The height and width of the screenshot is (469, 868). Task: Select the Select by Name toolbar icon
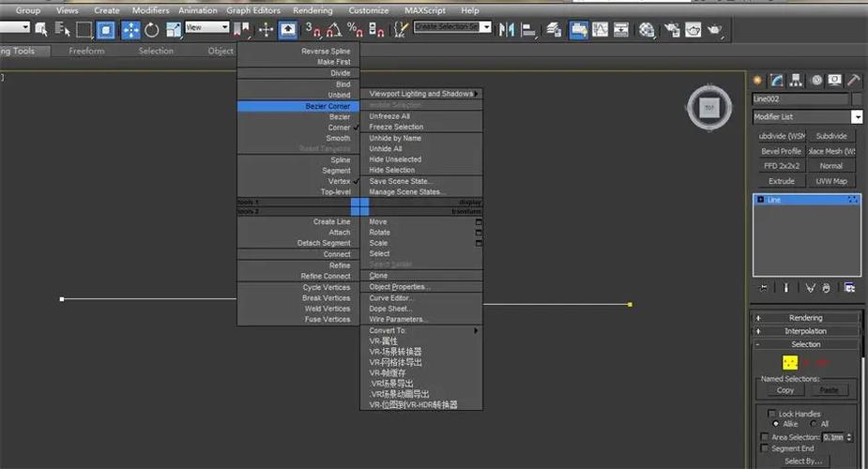point(62,30)
